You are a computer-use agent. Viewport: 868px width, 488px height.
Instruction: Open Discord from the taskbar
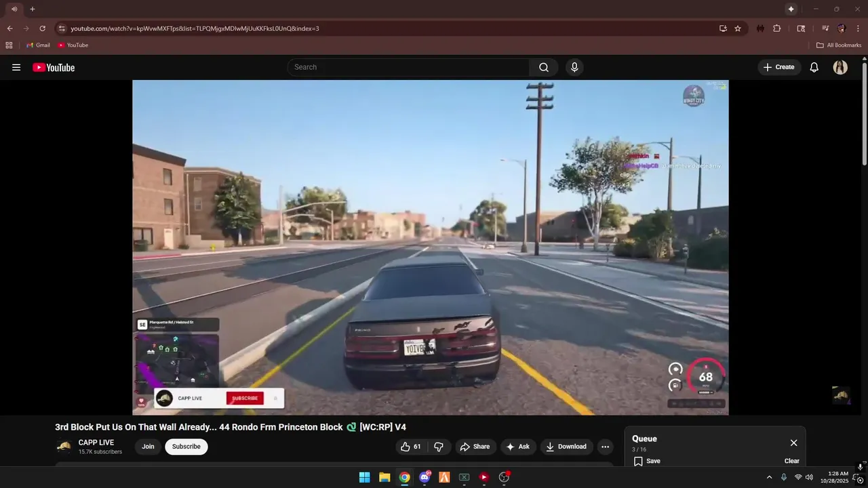tap(425, 477)
